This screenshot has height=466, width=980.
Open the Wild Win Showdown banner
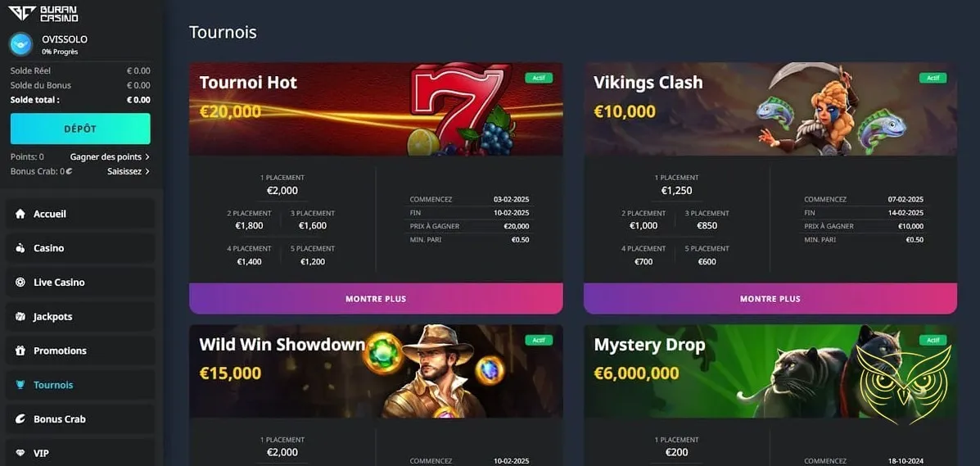(376, 371)
